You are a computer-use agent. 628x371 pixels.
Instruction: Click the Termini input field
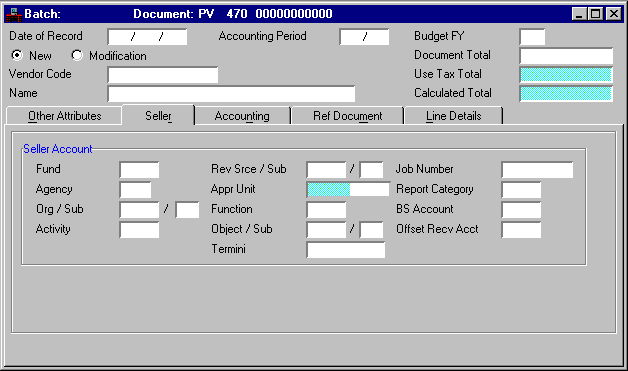click(x=346, y=250)
